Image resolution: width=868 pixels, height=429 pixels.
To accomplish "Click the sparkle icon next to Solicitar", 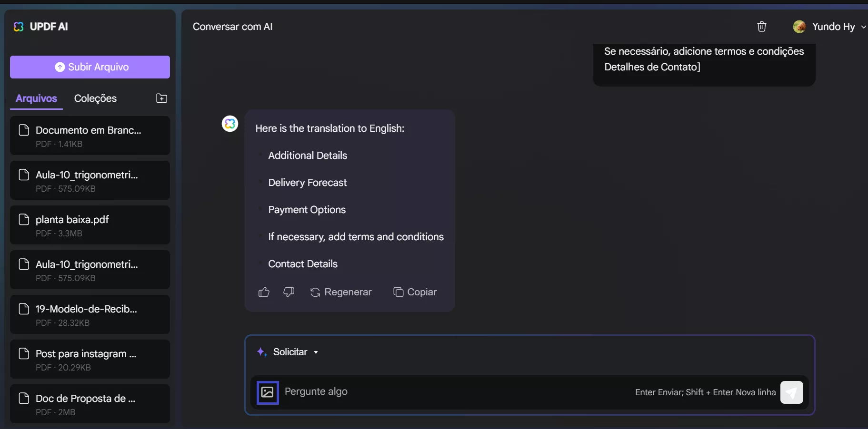I will (x=261, y=352).
